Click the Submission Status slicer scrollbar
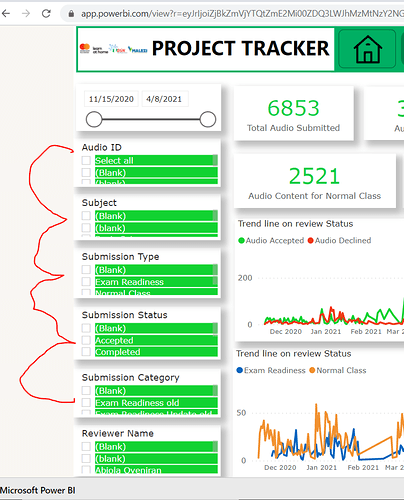 click(x=215, y=328)
